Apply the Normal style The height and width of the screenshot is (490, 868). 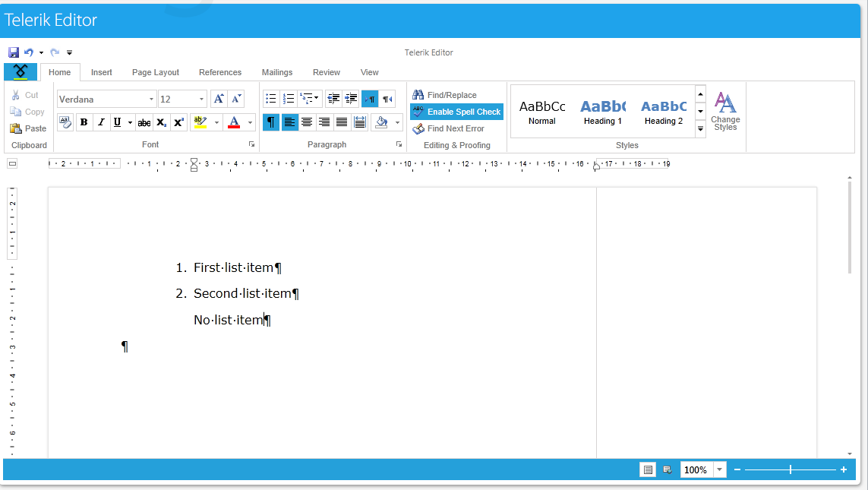pyautogui.click(x=542, y=111)
